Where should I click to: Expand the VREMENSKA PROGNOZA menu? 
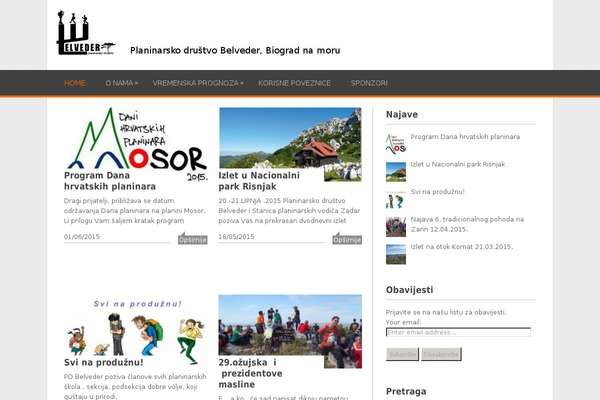[x=198, y=83]
